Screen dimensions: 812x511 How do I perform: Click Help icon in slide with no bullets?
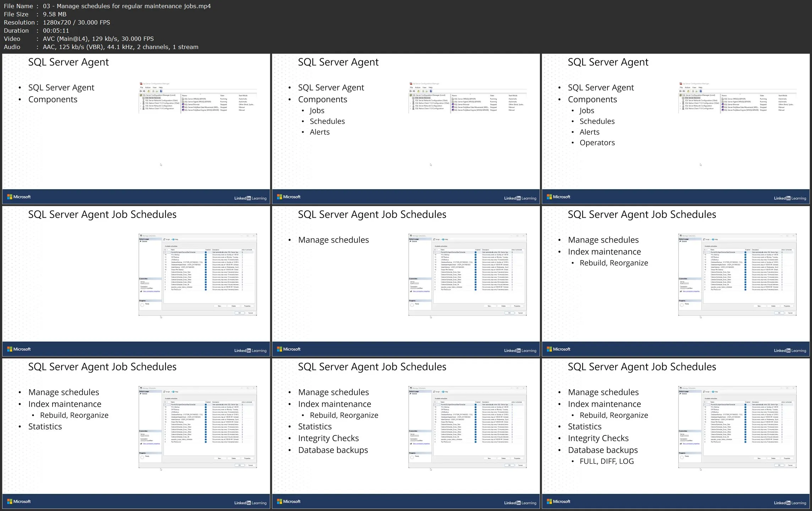coord(173,239)
